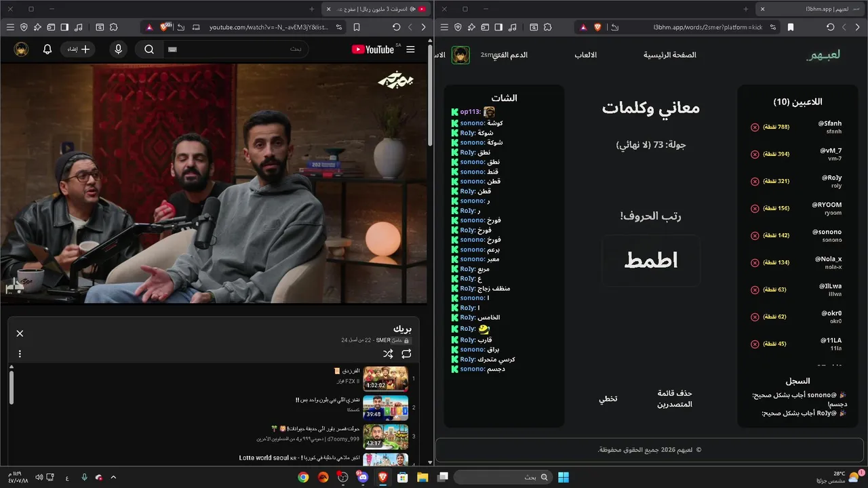Open Brave main menu in l3bhm window

coord(444,27)
